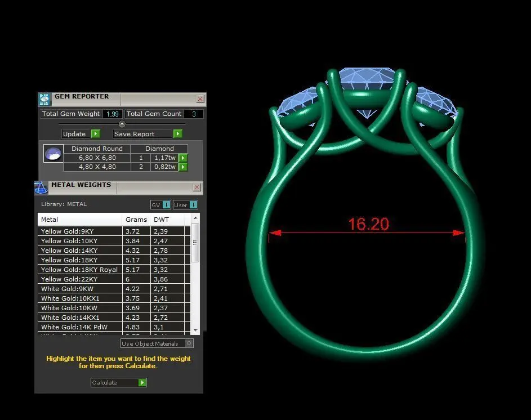
Task: Select the Yellow Gold:18KY Royal row
Action: 114,270
